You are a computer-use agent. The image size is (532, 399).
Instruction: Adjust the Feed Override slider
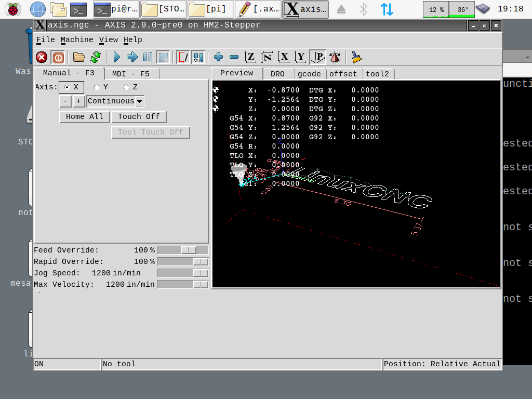[x=182, y=250]
